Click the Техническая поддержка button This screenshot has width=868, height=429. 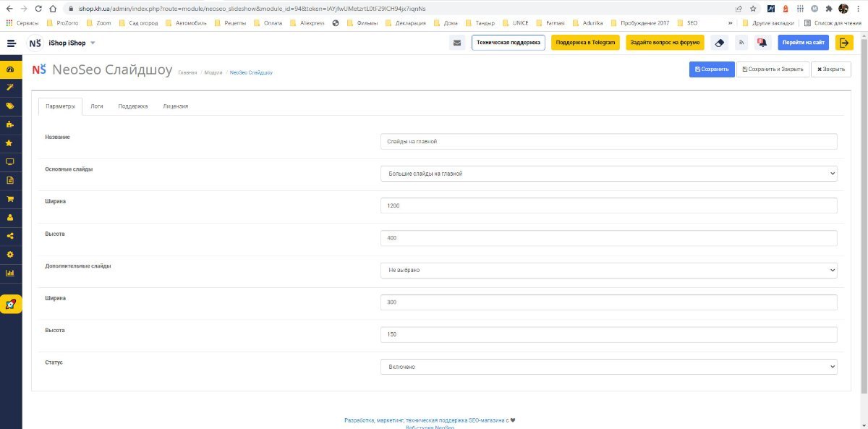pos(509,43)
